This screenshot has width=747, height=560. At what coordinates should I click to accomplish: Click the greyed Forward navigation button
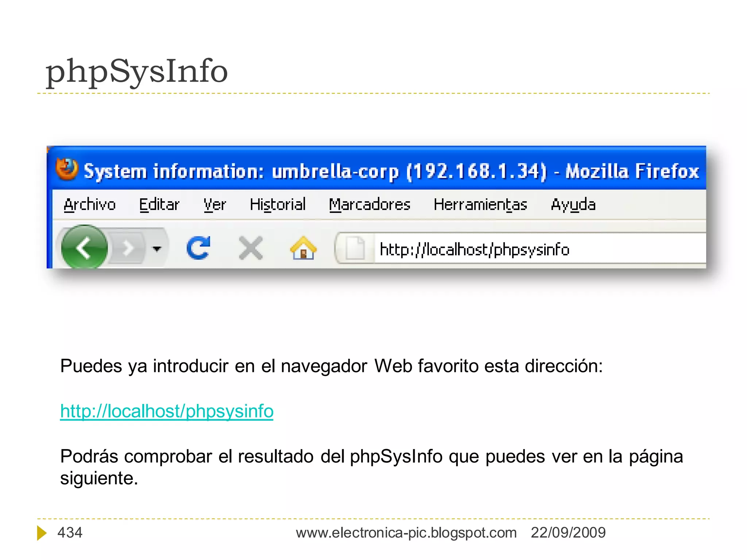[x=128, y=249]
